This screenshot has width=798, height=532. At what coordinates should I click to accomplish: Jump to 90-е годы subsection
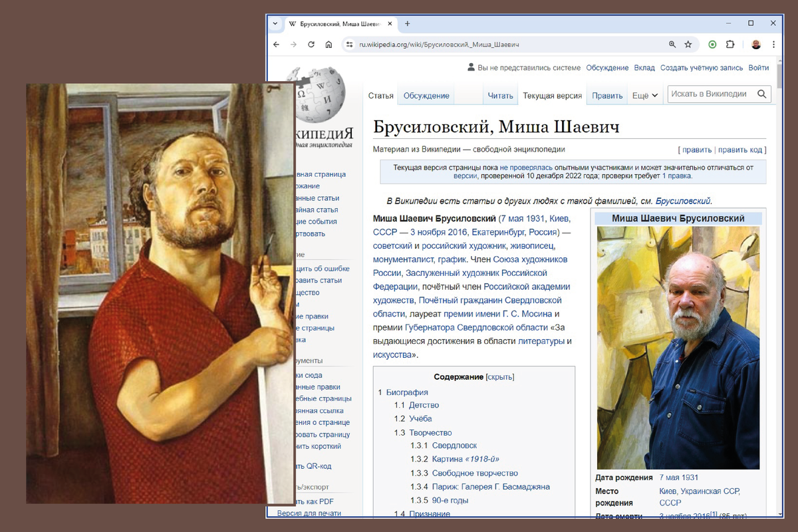(450, 500)
